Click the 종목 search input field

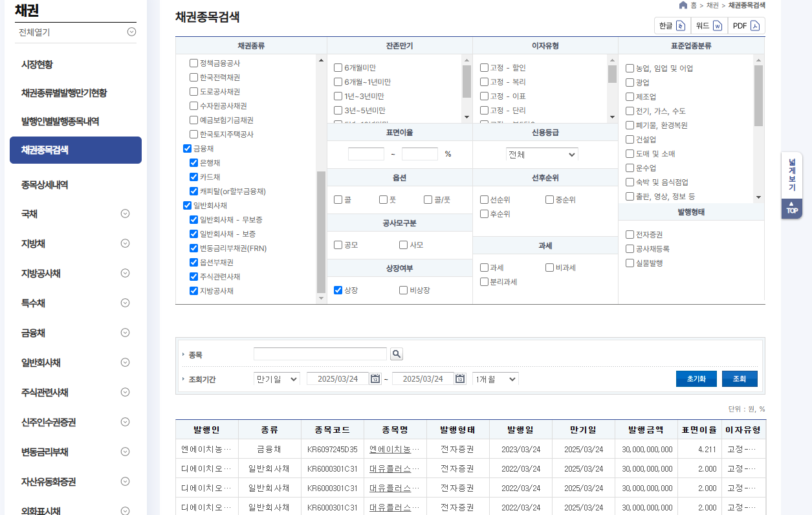[x=320, y=354]
